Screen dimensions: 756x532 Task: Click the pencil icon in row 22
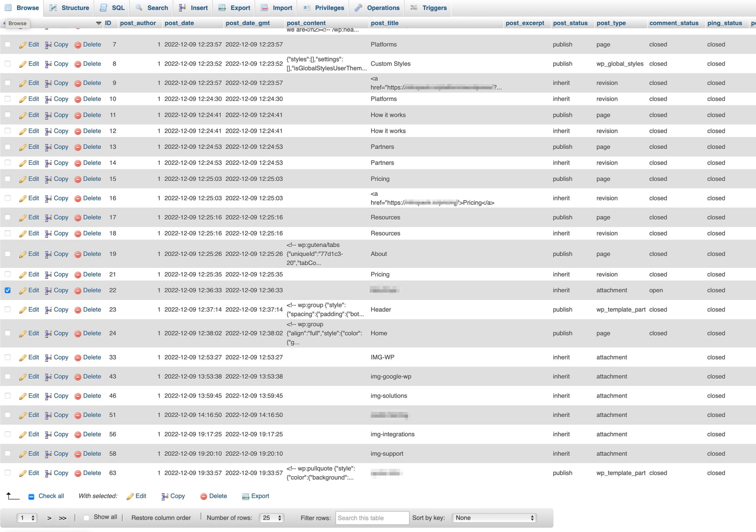23,291
